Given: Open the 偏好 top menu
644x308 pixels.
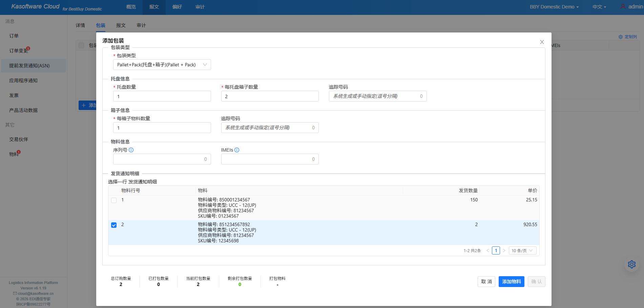Looking at the screenshot, I should 177,7.
